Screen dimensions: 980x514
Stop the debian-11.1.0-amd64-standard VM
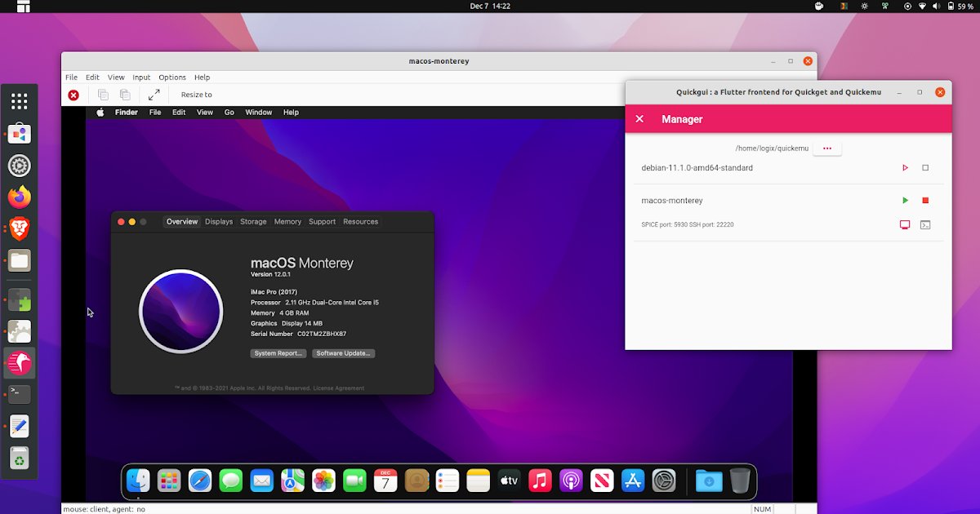pos(925,168)
